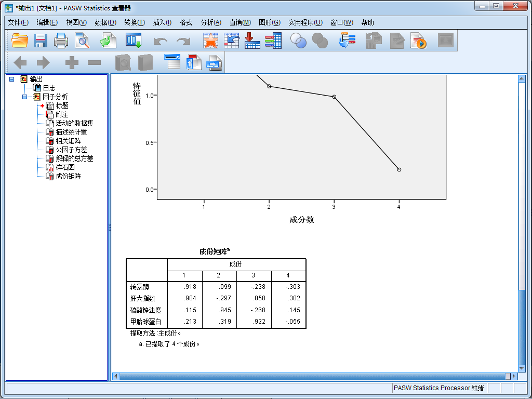Open the 转换(T) menu
Image resolution: width=532 pixels, height=399 pixels.
[135, 22]
